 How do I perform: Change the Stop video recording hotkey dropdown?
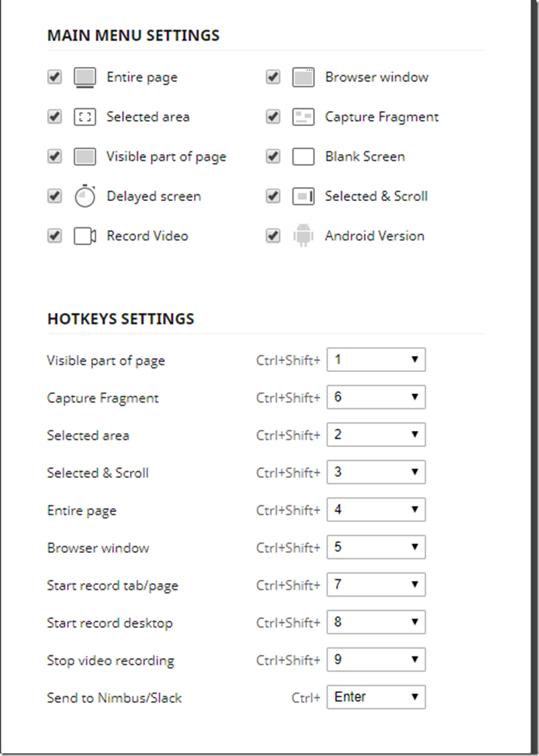click(x=376, y=659)
